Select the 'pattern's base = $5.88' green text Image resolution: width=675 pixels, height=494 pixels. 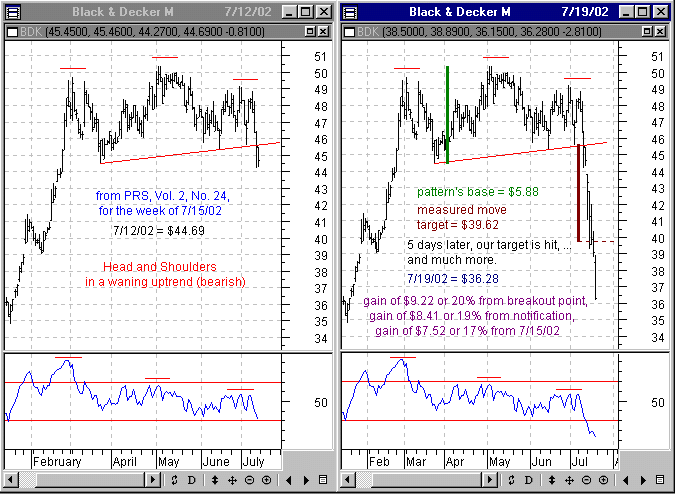478,192
